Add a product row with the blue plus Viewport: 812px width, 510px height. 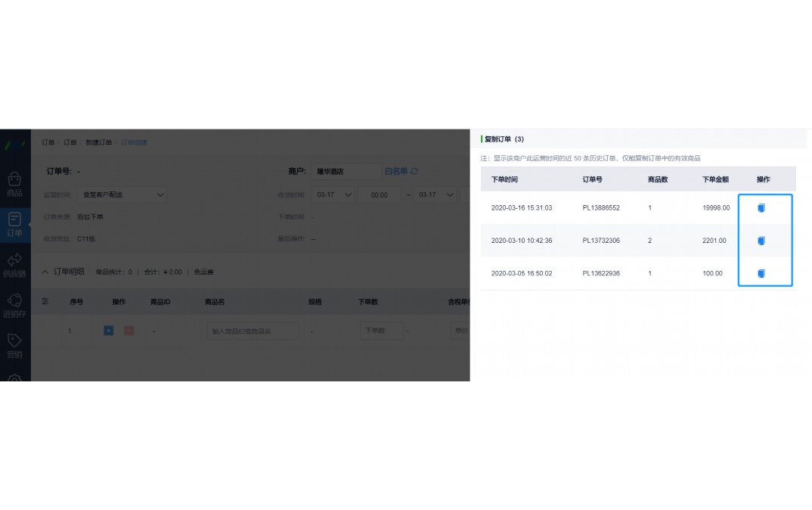[x=108, y=331]
